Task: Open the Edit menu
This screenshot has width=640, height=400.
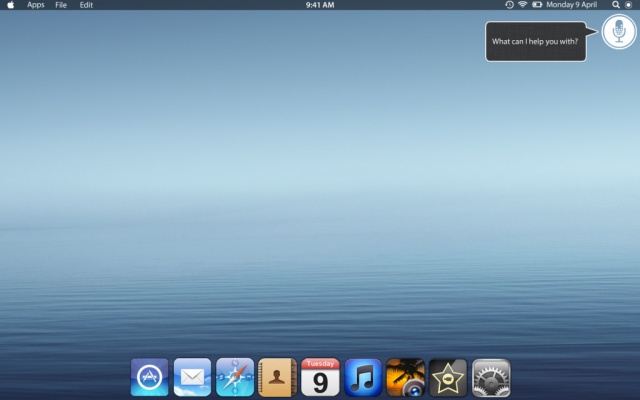Action: 86,5
